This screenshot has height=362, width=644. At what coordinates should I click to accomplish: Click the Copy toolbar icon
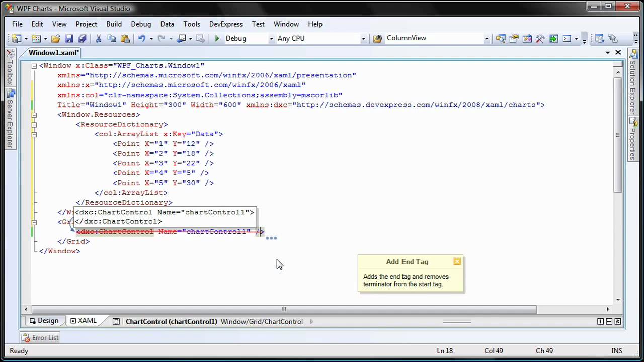click(112, 38)
